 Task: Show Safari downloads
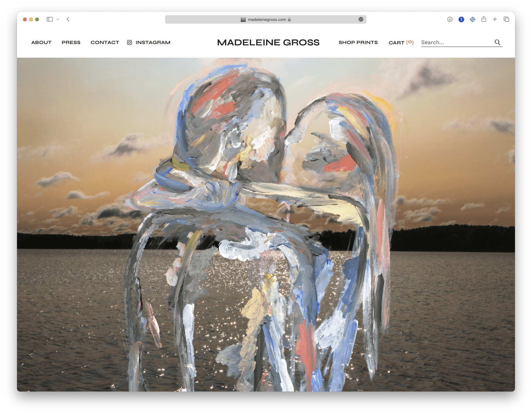click(x=450, y=19)
